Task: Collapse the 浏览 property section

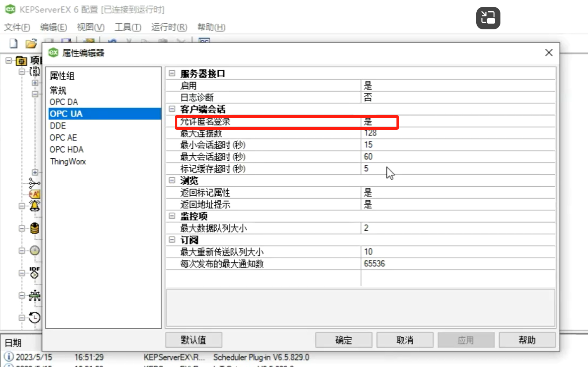Action: point(172,181)
